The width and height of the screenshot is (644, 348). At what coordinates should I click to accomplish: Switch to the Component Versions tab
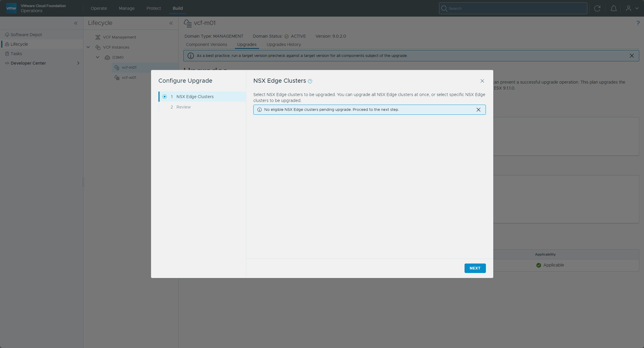[x=206, y=44]
